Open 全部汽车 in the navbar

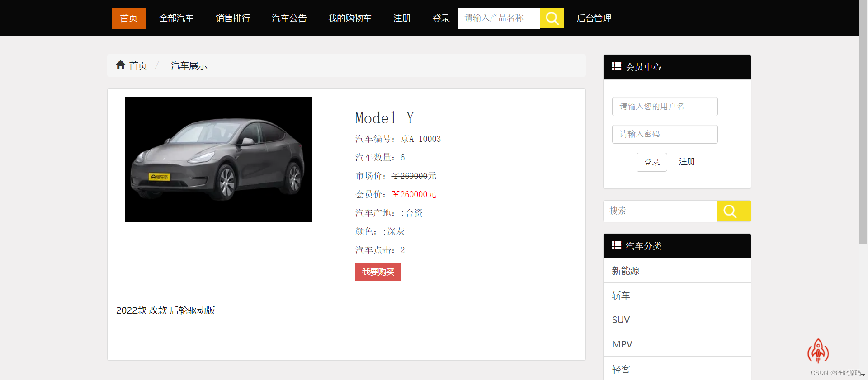[x=176, y=18]
